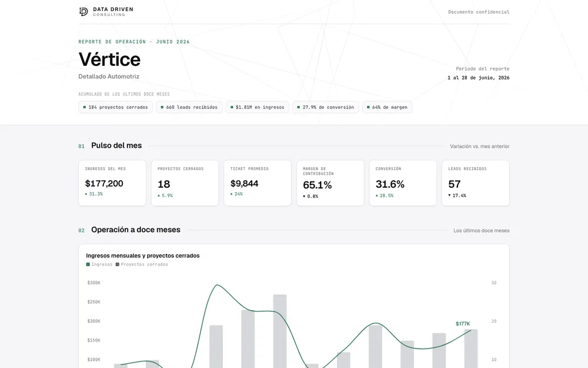Click the 'Detallado Automotriz' subtitle
Screen dimensions: 588x368
tap(109, 76)
